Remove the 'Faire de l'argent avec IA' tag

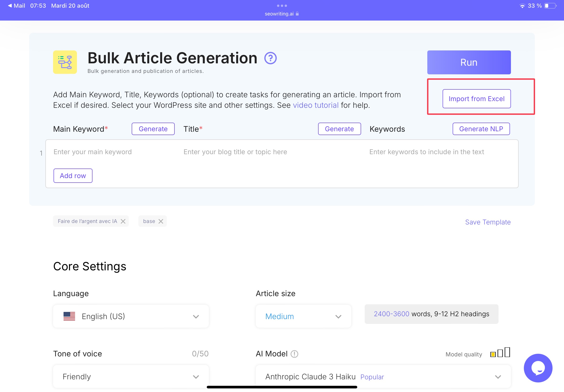click(x=123, y=221)
